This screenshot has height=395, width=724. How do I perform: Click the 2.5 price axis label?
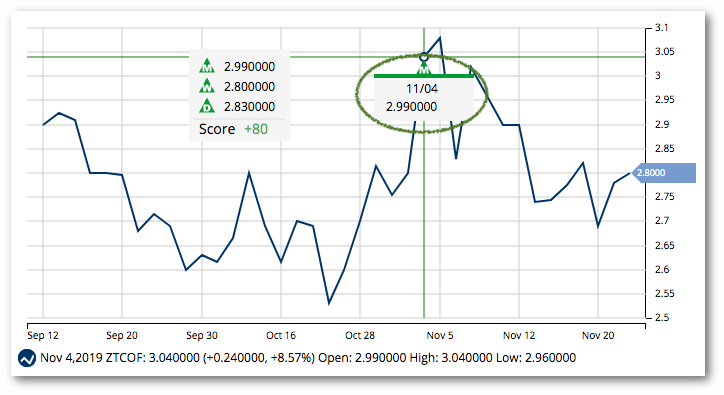click(662, 317)
